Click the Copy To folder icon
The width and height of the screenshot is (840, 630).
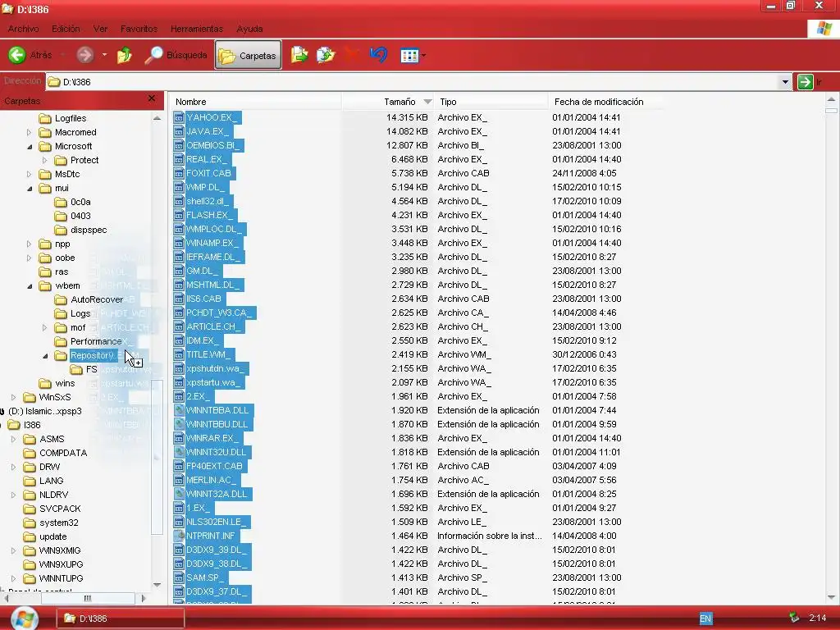click(325, 55)
